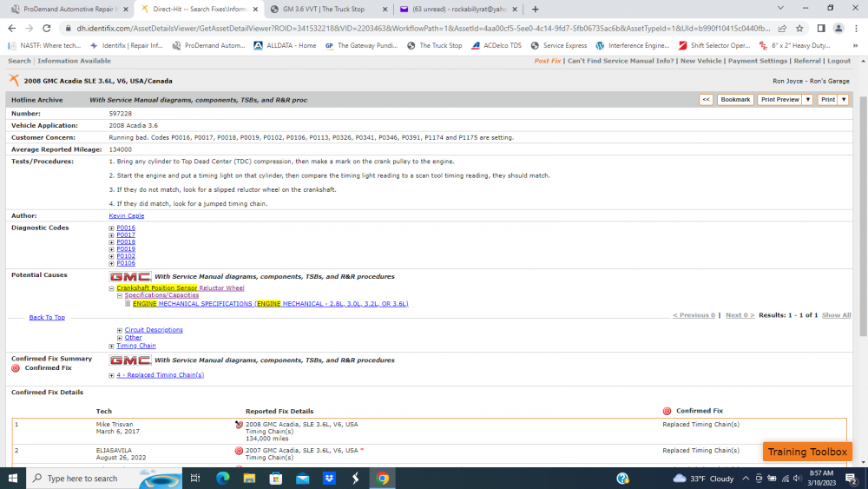Open author Kevin Caple link
868x489 pixels.
(x=126, y=216)
